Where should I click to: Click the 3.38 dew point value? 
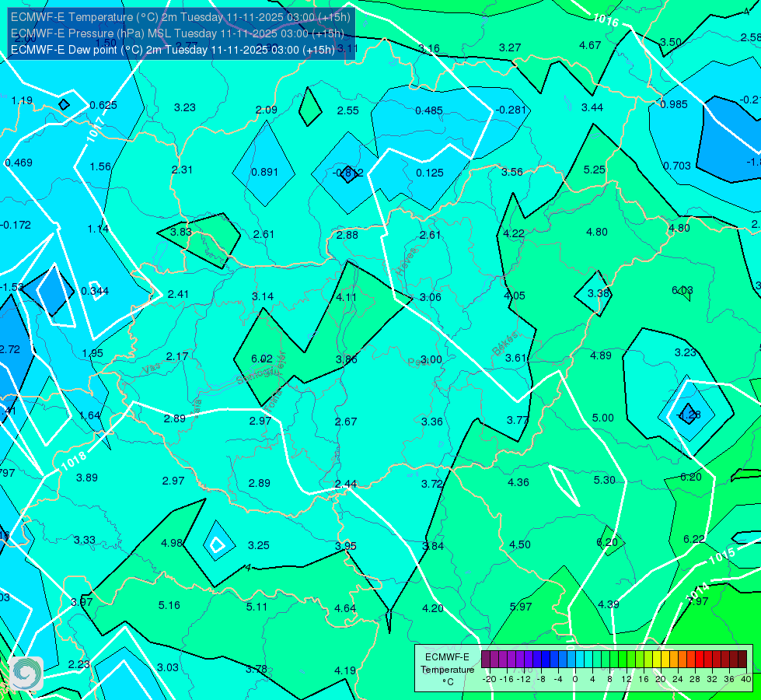click(599, 293)
